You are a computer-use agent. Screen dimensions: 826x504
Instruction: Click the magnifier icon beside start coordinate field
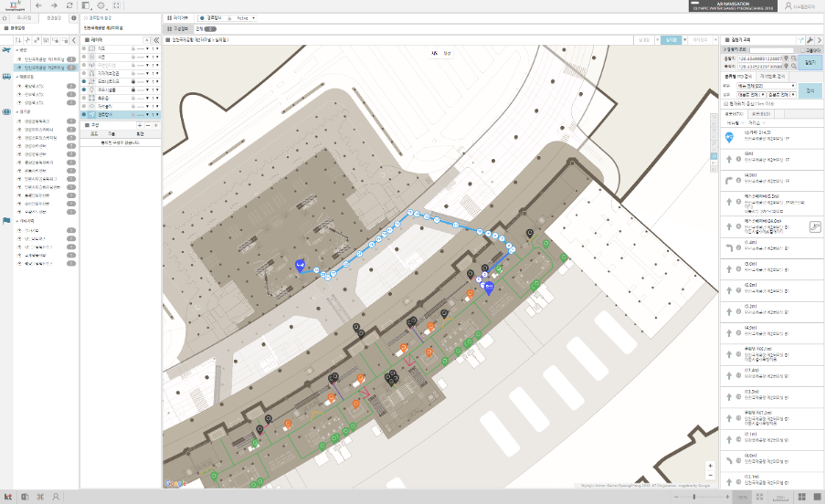click(x=796, y=58)
